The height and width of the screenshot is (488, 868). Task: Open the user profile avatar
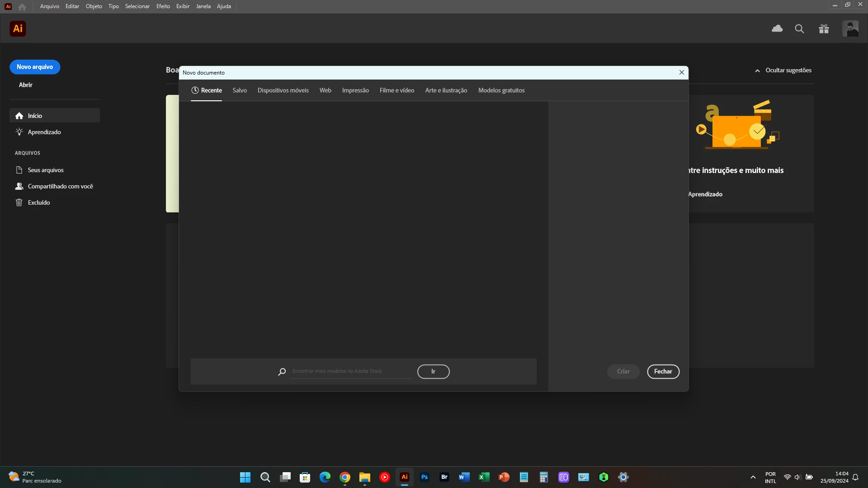850,29
